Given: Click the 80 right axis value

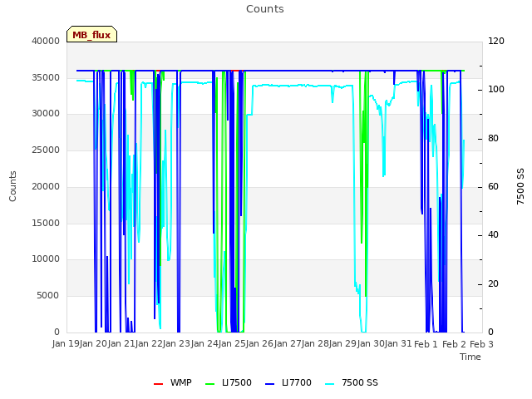Looking at the screenshot, I should pyautogui.click(x=493, y=139).
